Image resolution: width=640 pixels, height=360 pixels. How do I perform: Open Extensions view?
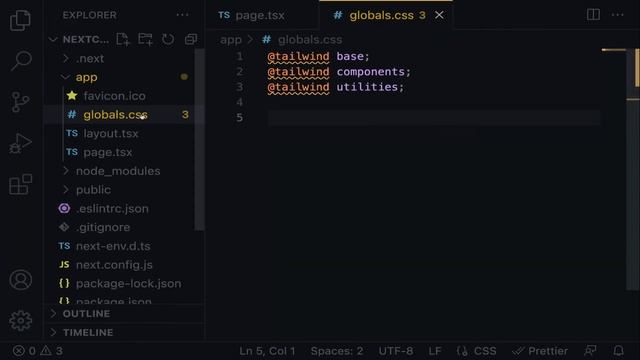pyautogui.click(x=20, y=184)
